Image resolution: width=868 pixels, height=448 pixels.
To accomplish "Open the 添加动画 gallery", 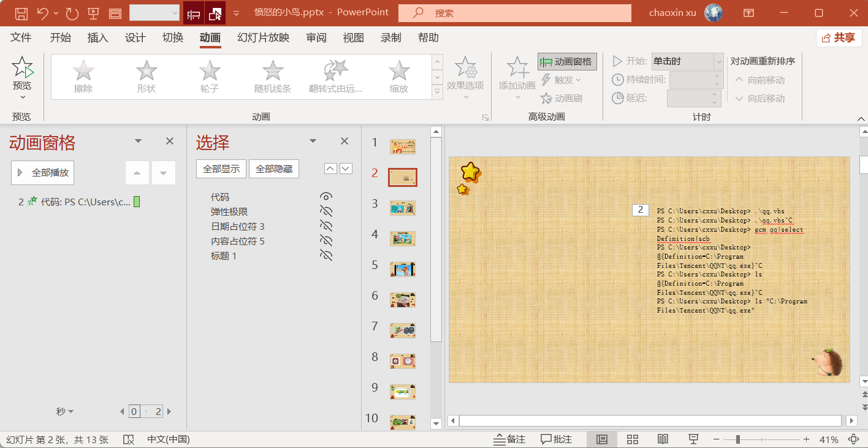I will [x=517, y=78].
